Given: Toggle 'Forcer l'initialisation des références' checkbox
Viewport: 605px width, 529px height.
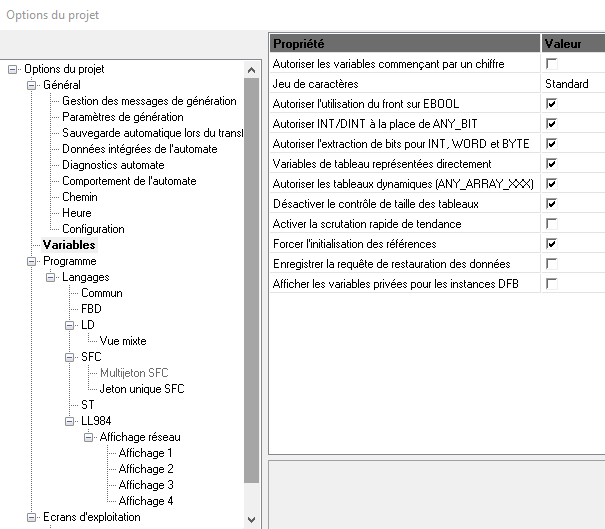Looking at the screenshot, I should coord(551,244).
